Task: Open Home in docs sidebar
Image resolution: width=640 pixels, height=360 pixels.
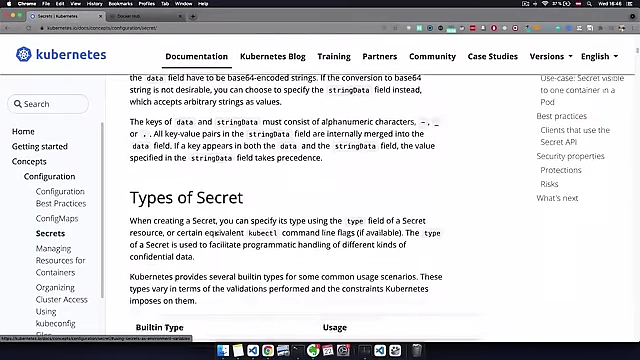Action: [23, 131]
